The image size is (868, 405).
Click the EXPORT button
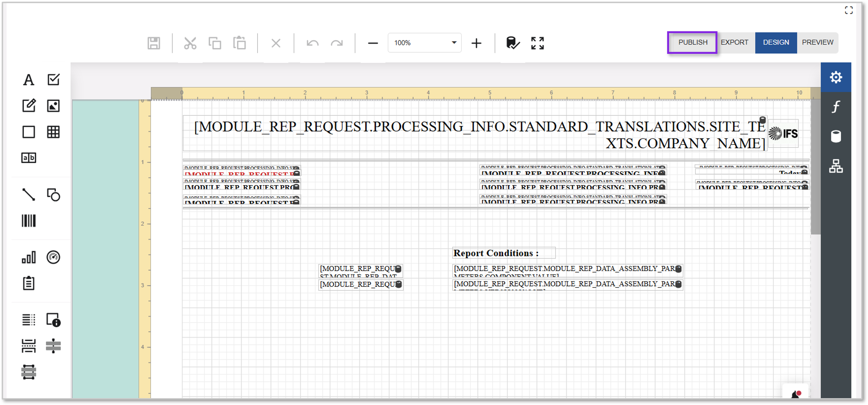pyautogui.click(x=734, y=43)
